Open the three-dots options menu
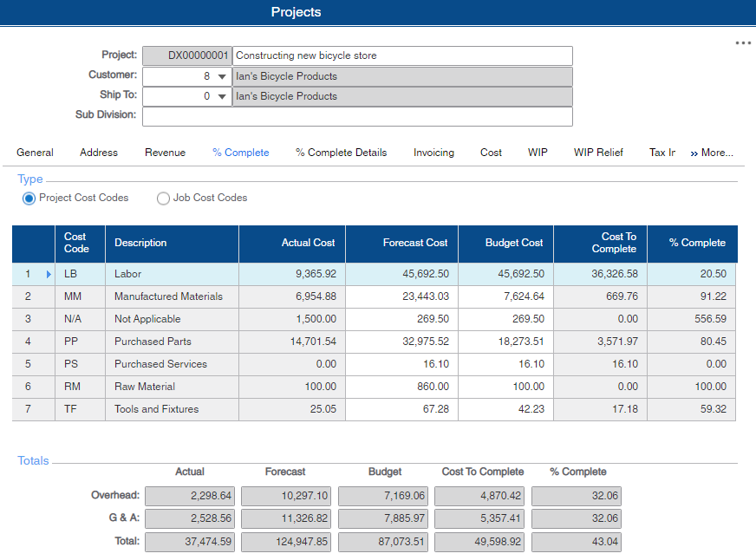Viewport: 756px width, 560px height. [742, 42]
